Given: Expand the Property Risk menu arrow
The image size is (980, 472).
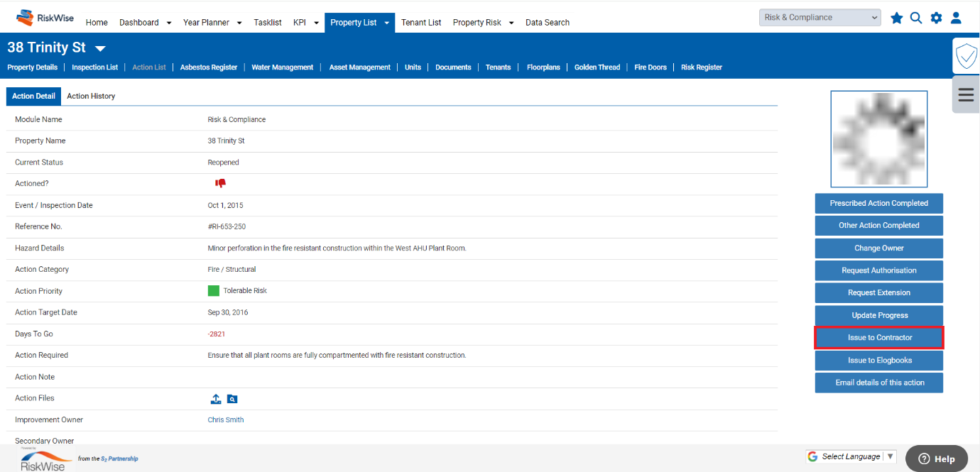Looking at the screenshot, I should point(511,23).
